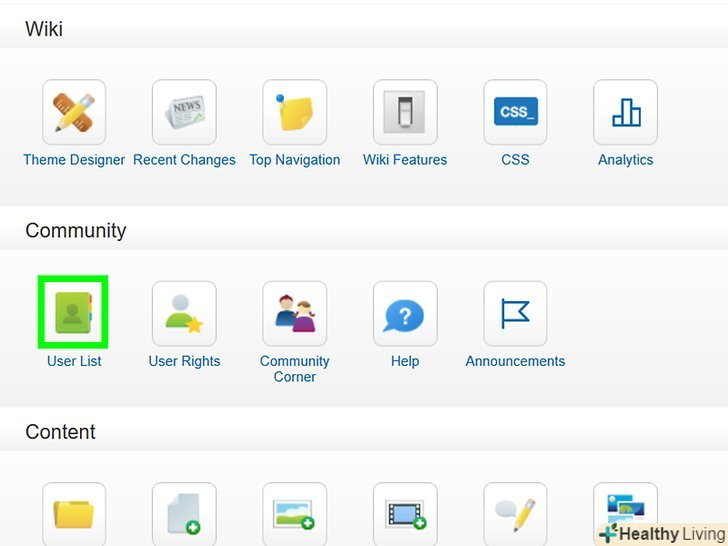
Task: Open the Analytics bar chart icon
Action: point(625,112)
